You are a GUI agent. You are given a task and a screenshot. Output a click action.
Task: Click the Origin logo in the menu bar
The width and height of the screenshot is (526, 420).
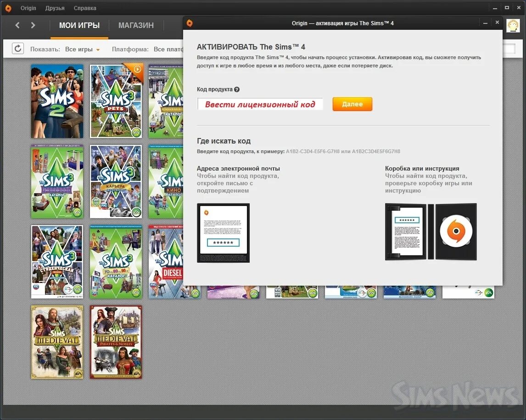pyautogui.click(x=8, y=8)
